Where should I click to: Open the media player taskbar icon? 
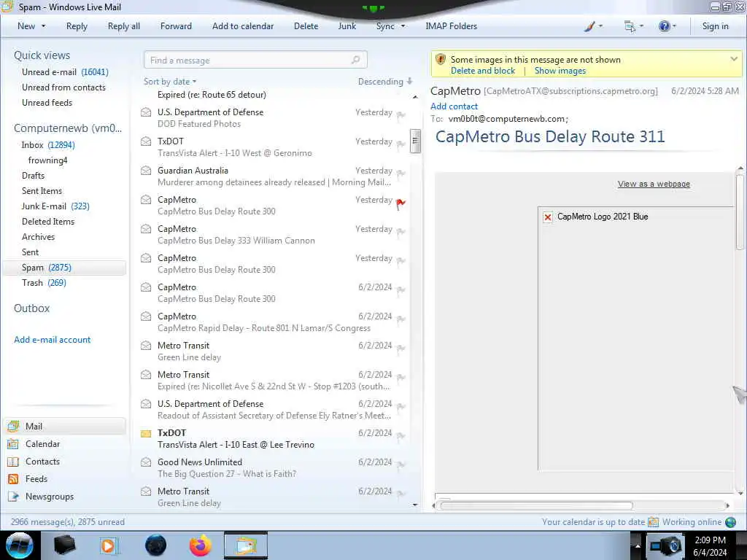(x=109, y=545)
